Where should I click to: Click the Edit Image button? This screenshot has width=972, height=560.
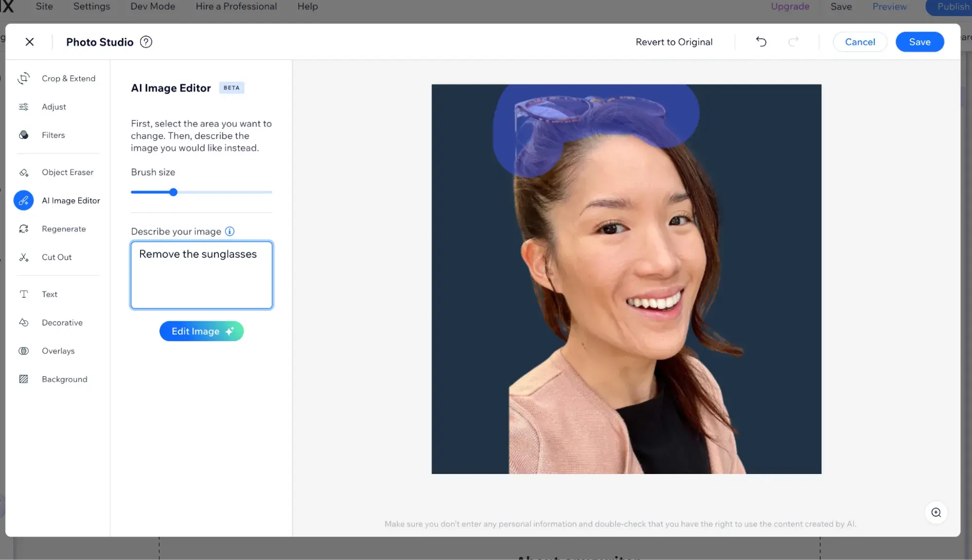coord(201,331)
